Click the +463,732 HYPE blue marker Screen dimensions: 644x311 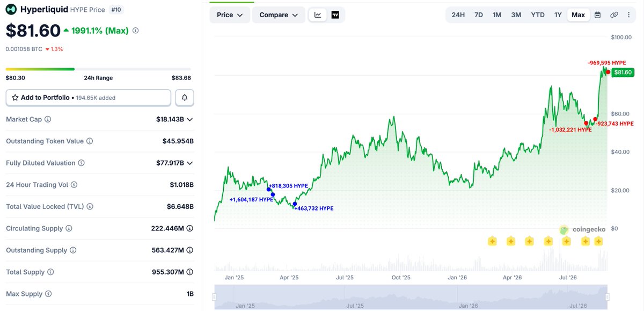(295, 204)
